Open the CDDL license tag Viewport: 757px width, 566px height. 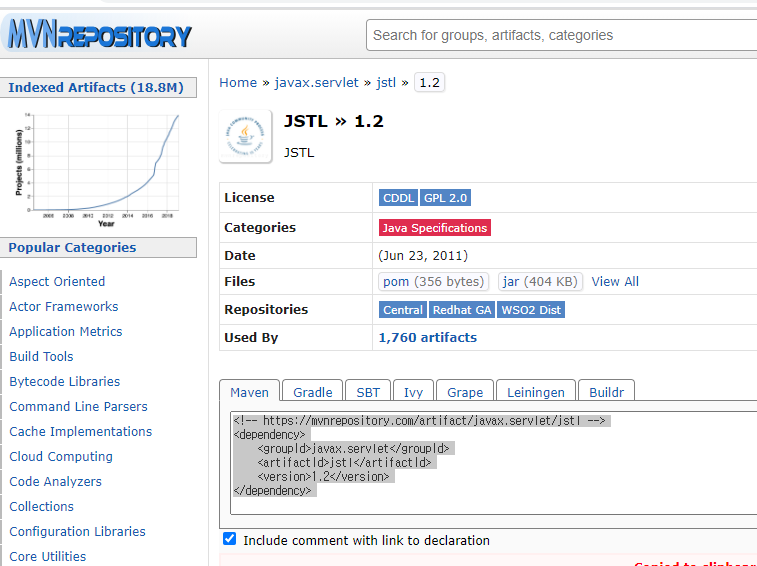398,198
